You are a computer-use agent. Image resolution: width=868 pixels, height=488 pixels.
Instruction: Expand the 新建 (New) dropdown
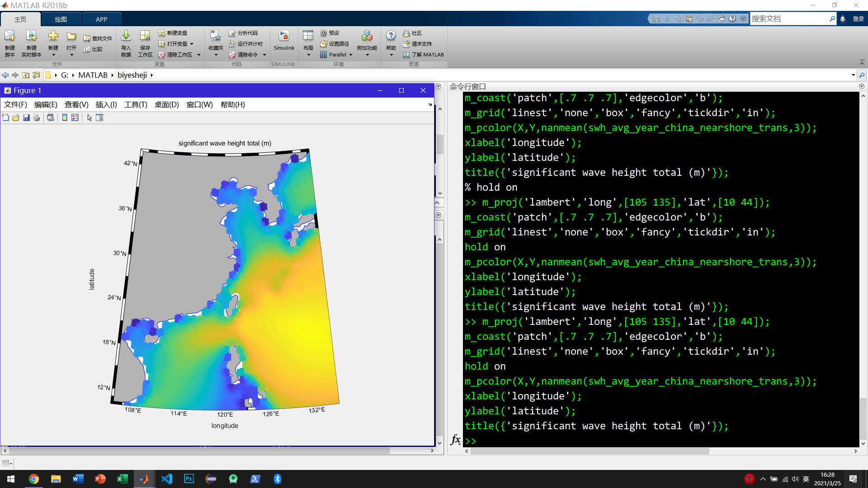53,54
